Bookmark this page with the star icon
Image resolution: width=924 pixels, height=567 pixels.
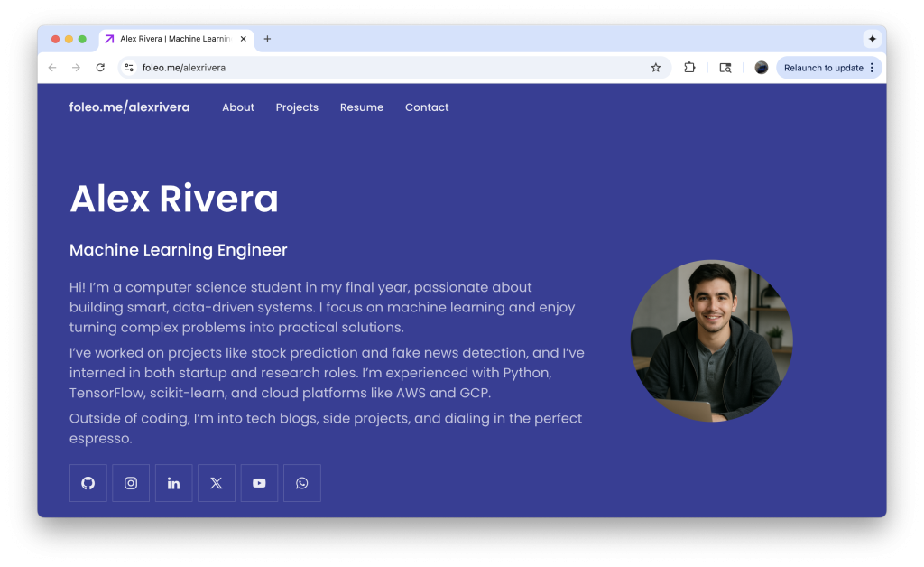[x=656, y=68]
